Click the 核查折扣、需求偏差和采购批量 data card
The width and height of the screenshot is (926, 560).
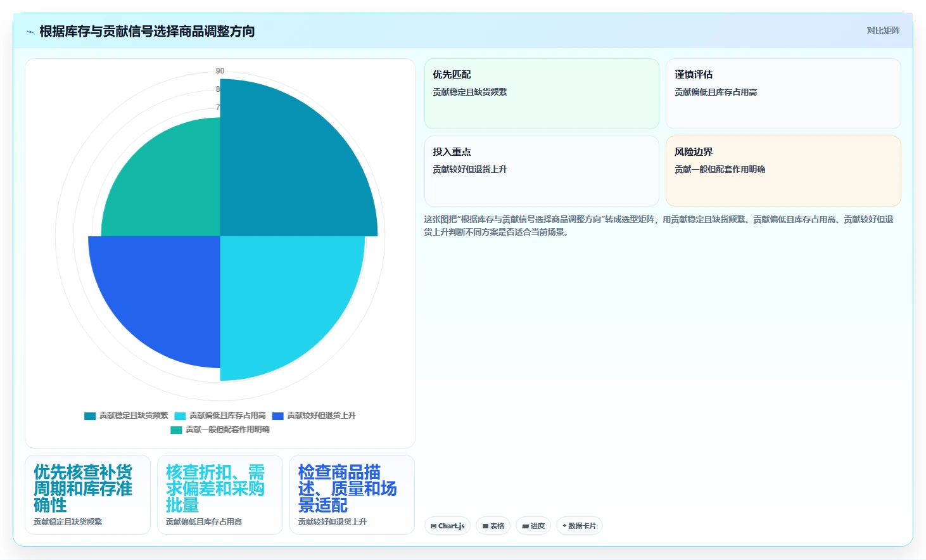220,495
